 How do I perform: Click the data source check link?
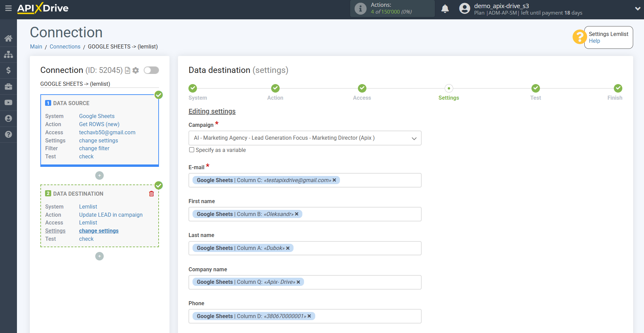[86, 156]
